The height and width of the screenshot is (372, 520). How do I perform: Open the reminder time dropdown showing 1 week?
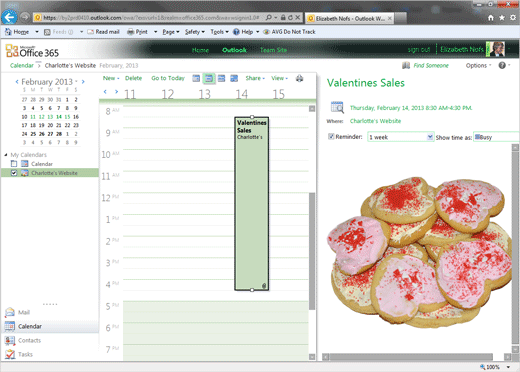click(x=401, y=137)
